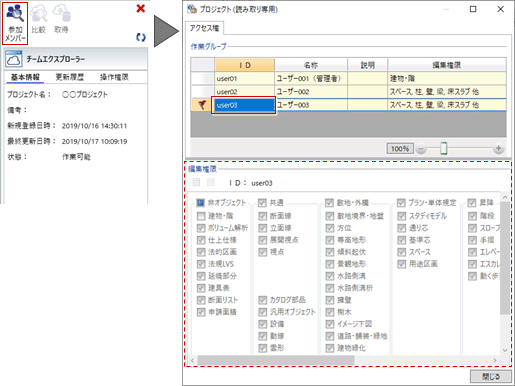
Task: Click the ユーザー-003 name cell
Action: click(x=311, y=105)
